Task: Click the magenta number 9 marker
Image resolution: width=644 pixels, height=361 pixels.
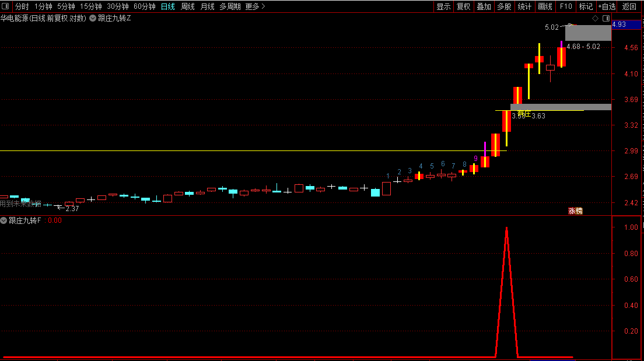Action: pyautogui.click(x=475, y=159)
